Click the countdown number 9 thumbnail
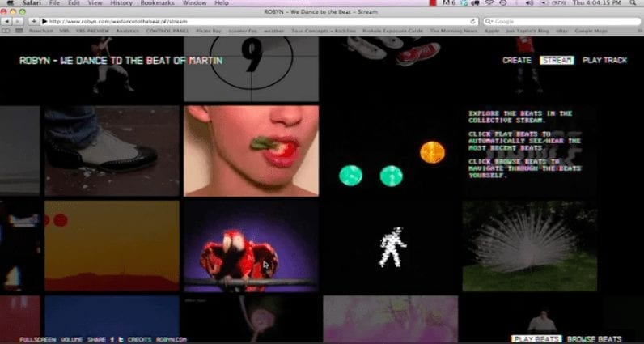The image size is (644, 344). [x=251, y=69]
